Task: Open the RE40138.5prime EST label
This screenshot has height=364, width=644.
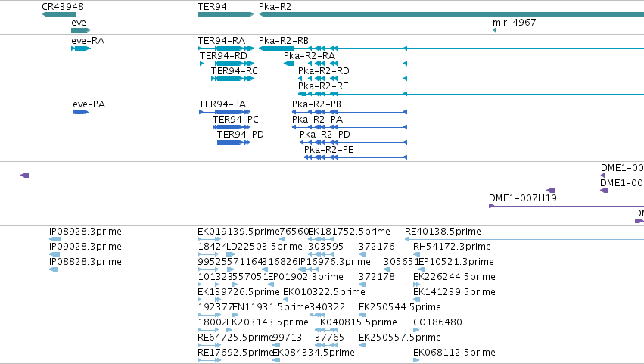Action: click(x=443, y=232)
